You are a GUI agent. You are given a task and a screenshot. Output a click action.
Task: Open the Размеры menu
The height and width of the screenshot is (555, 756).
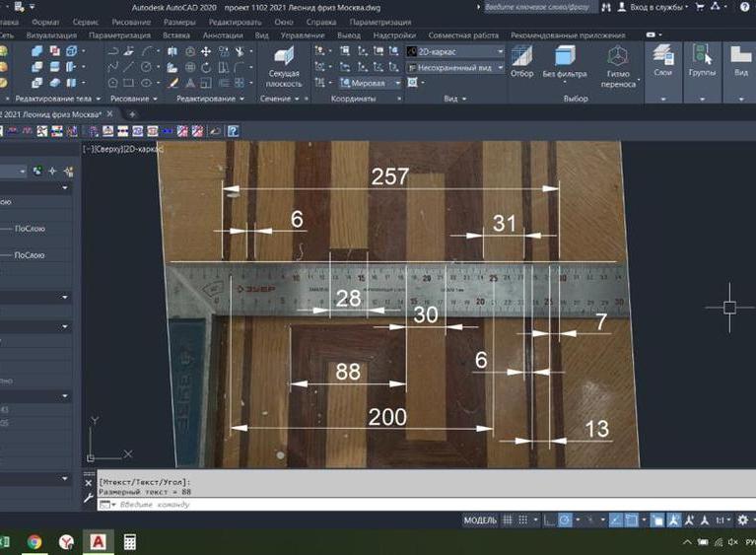[x=179, y=21]
